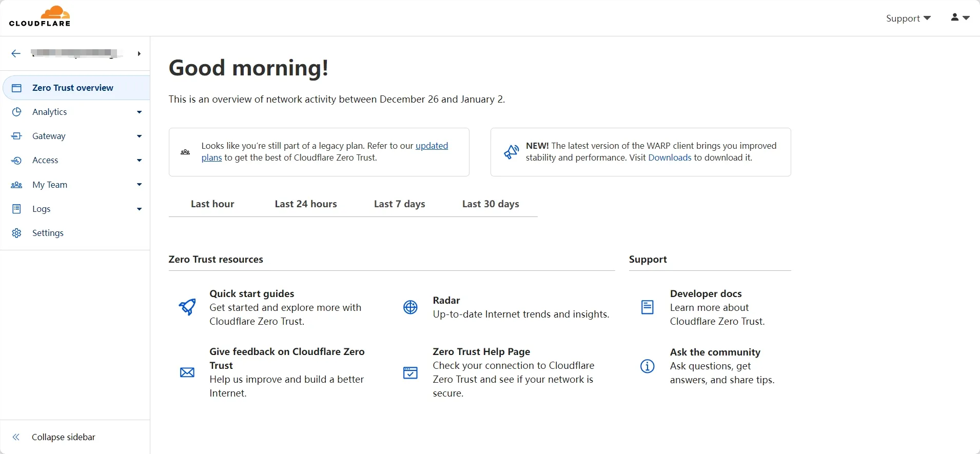Open the Developer docs link
The height and width of the screenshot is (454, 980).
(x=705, y=293)
